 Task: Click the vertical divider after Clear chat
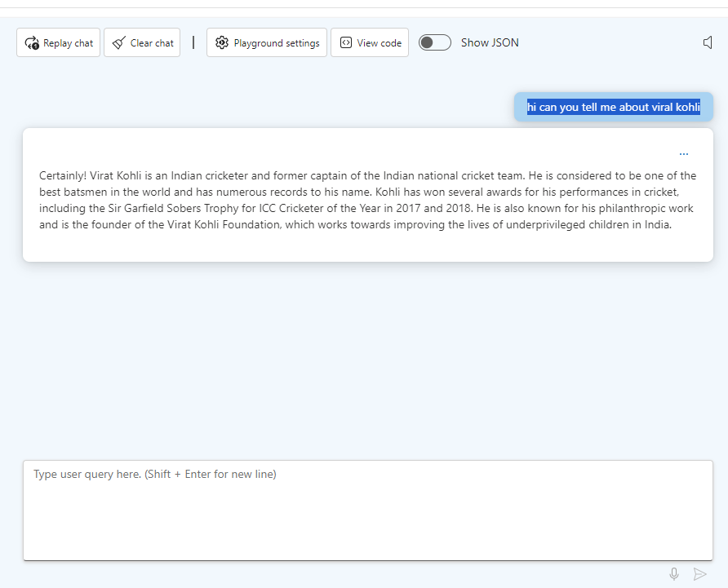[193, 42]
